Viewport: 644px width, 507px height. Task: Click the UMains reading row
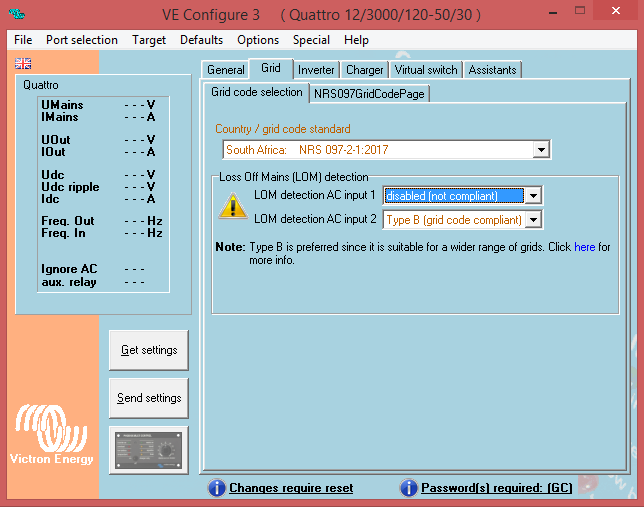coord(98,105)
